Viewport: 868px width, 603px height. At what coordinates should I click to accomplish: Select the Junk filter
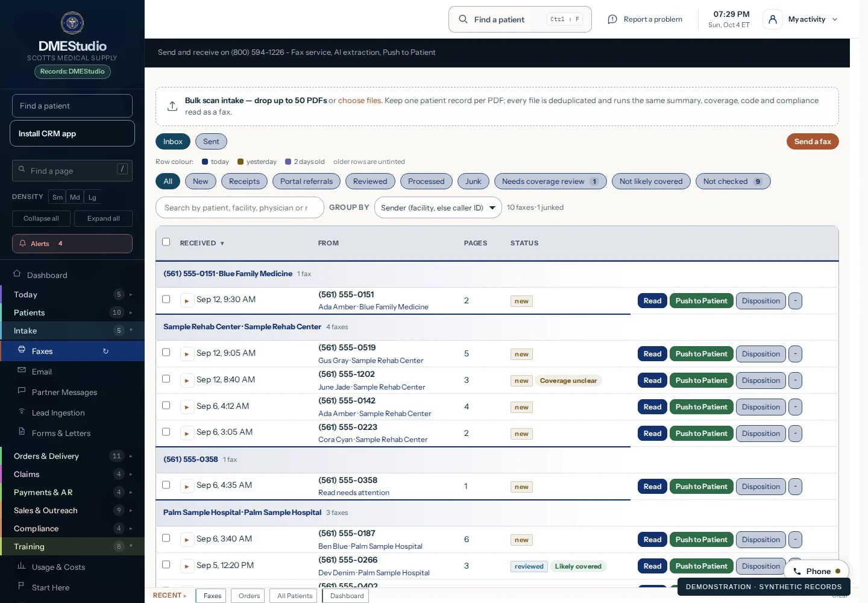(473, 182)
